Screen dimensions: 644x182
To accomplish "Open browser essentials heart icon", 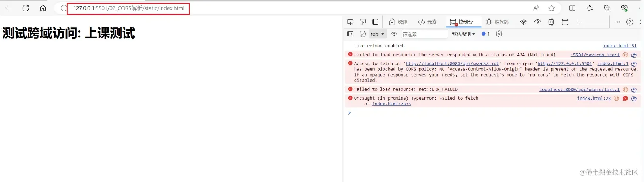I will [624, 8].
